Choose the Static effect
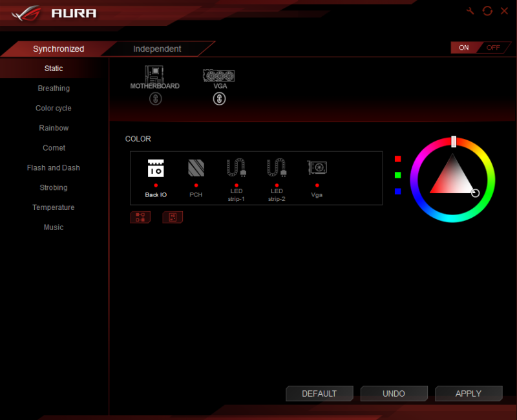The image size is (517, 420). coord(54,68)
